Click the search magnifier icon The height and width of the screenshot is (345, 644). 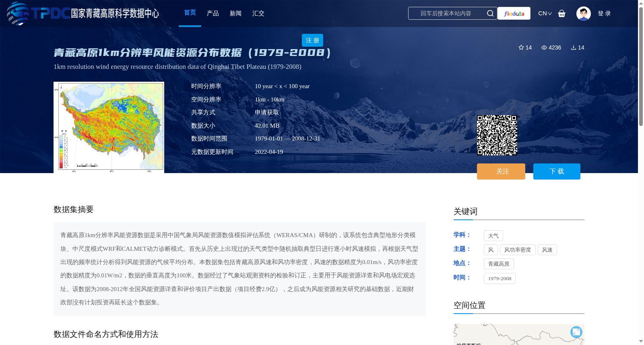pyautogui.click(x=490, y=13)
